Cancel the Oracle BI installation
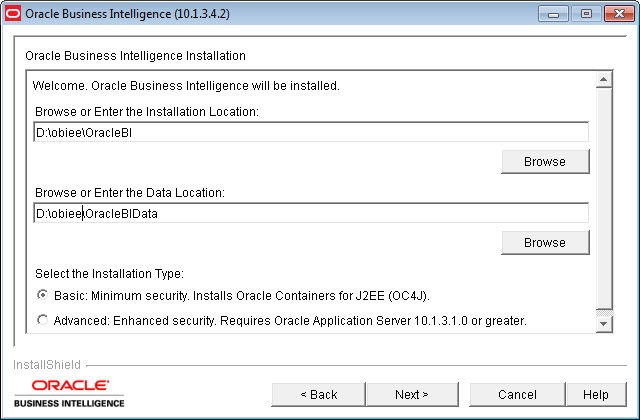640x420 pixels. pos(517,395)
